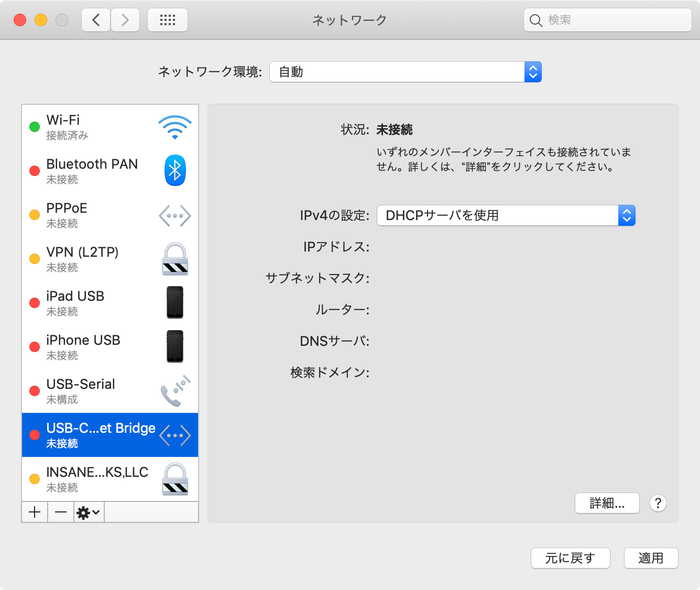Click the yellow status dot for INSANE...KS,LLC
This screenshot has height=590, width=700.
click(35, 479)
